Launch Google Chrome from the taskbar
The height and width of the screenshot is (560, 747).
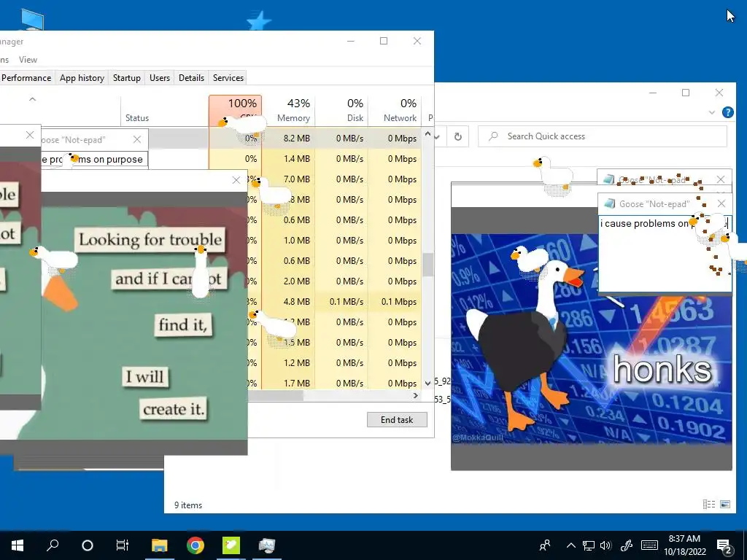[x=196, y=545]
